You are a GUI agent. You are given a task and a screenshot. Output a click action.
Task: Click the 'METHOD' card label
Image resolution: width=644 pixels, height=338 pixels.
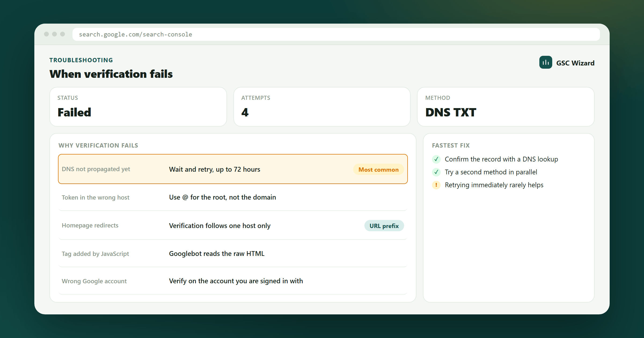click(x=438, y=98)
